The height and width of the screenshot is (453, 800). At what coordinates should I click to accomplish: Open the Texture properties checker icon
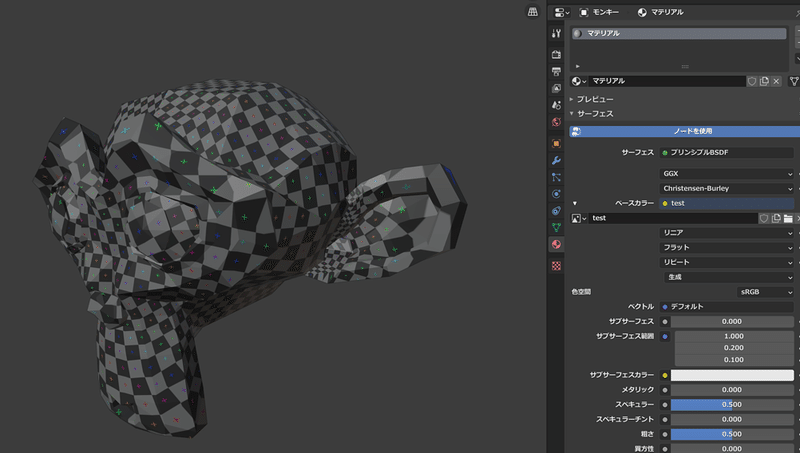pos(556,266)
